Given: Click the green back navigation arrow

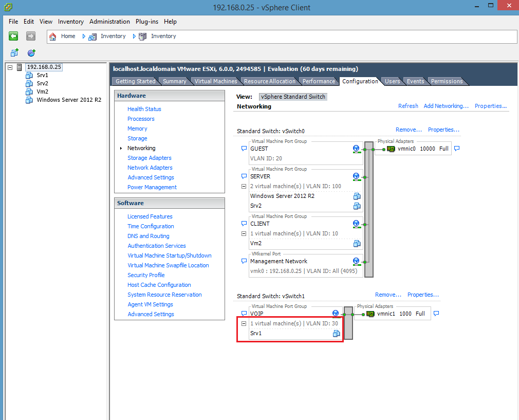Looking at the screenshot, I should click(x=13, y=36).
